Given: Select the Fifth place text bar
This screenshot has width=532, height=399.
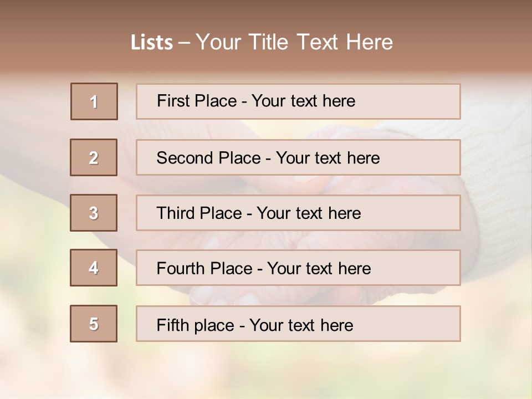Looking at the screenshot, I should pos(298,324).
